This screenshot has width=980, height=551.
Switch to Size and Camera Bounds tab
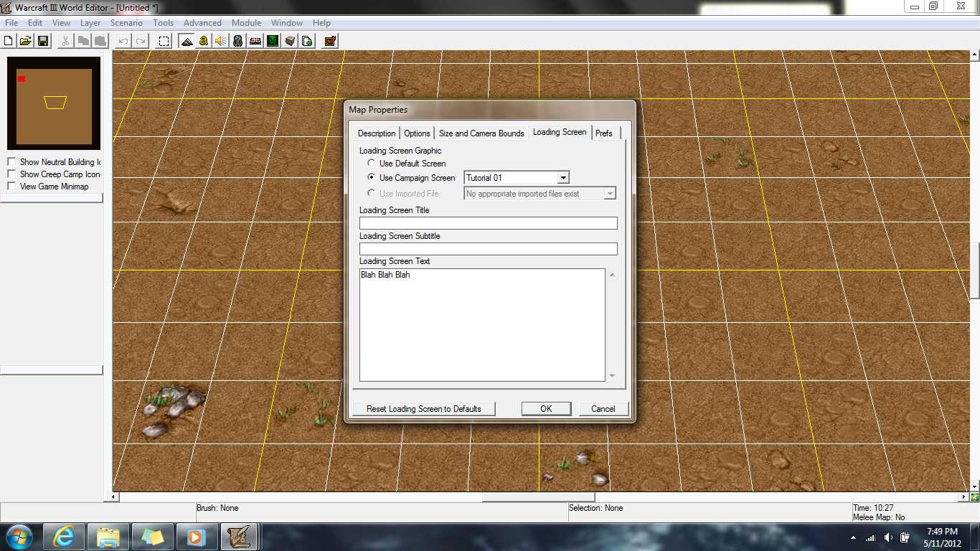pos(481,133)
